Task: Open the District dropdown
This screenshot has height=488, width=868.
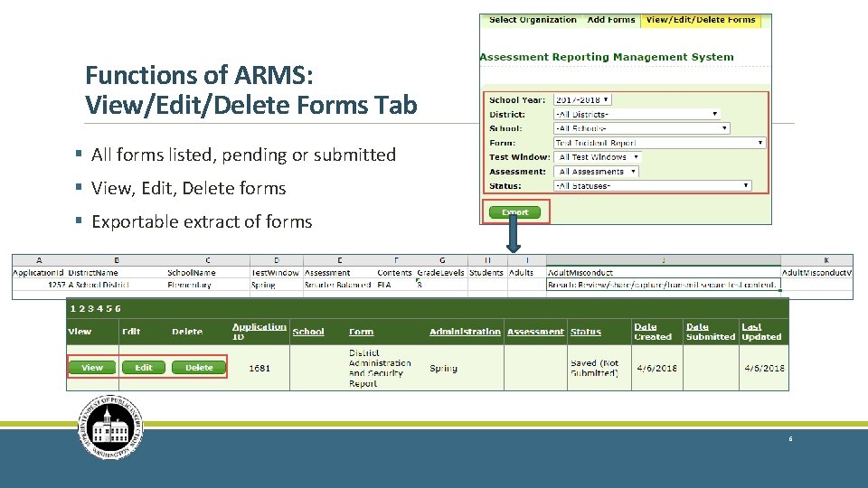Action: point(637,115)
